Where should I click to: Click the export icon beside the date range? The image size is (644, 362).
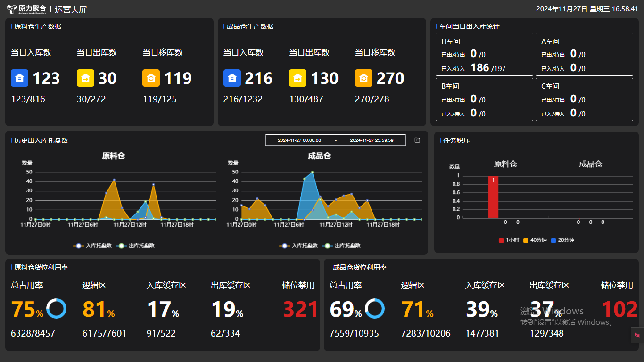[x=417, y=140]
